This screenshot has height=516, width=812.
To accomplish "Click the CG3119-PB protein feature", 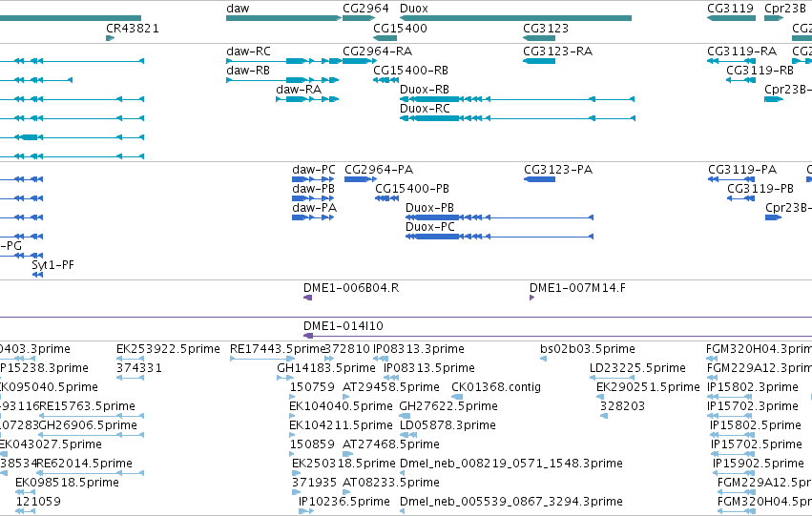I will (741, 198).
